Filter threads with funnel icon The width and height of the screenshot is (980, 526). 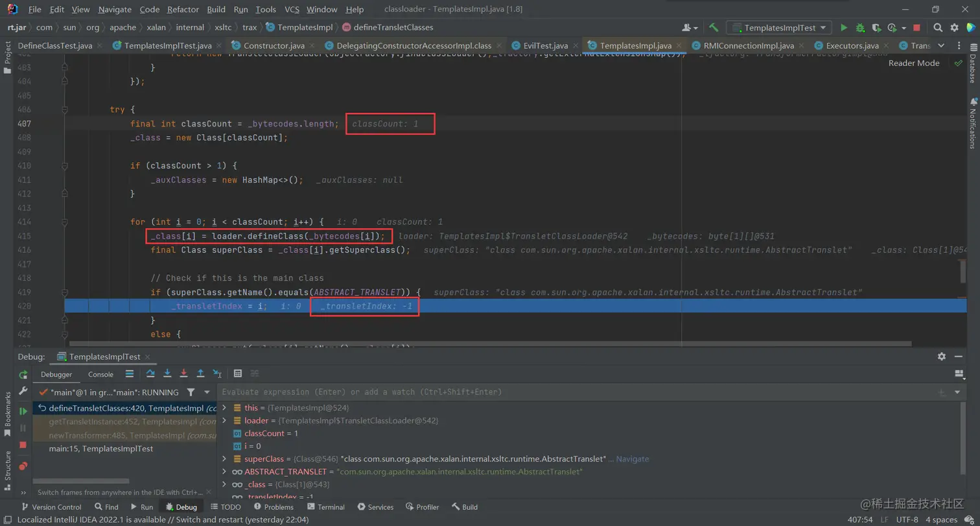pos(191,392)
